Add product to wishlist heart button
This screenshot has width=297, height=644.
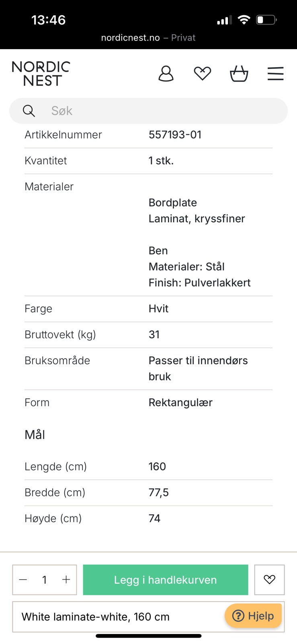click(x=269, y=580)
